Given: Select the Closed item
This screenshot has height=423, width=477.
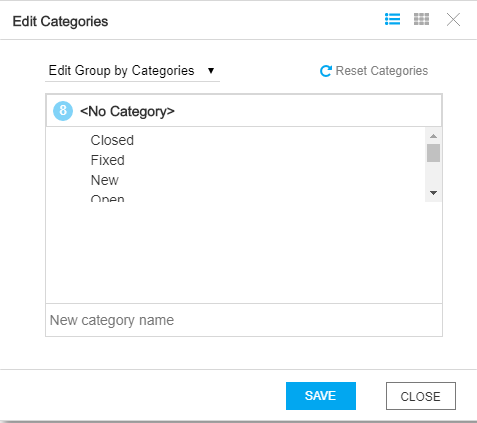Looking at the screenshot, I should pyautogui.click(x=112, y=140).
